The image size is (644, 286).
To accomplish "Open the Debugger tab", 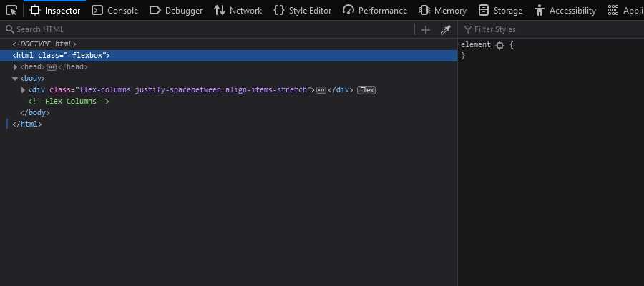I will (176, 11).
